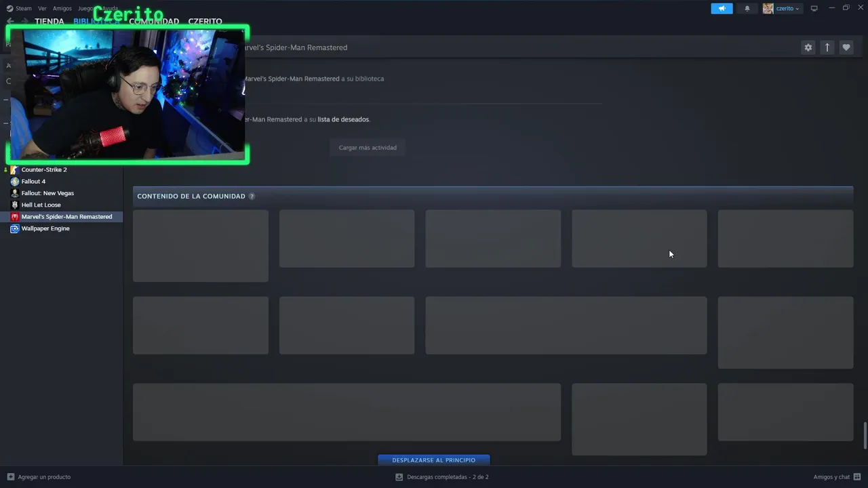Open the Amigos menu
This screenshot has width=868, height=488.
coord(62,8)
